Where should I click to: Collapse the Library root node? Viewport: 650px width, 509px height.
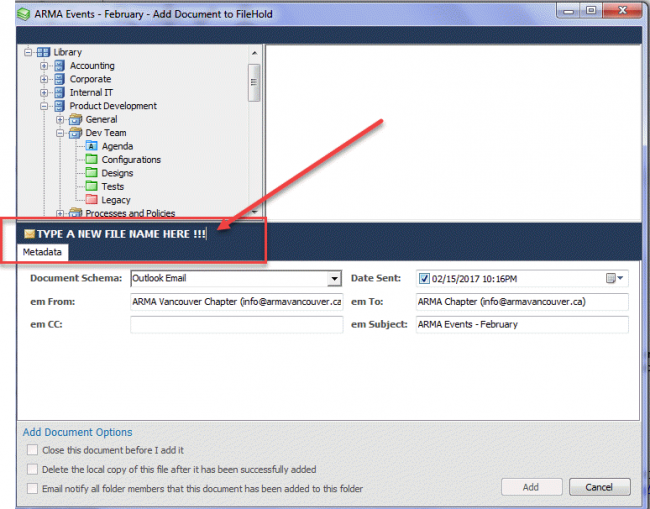point(28,52)
